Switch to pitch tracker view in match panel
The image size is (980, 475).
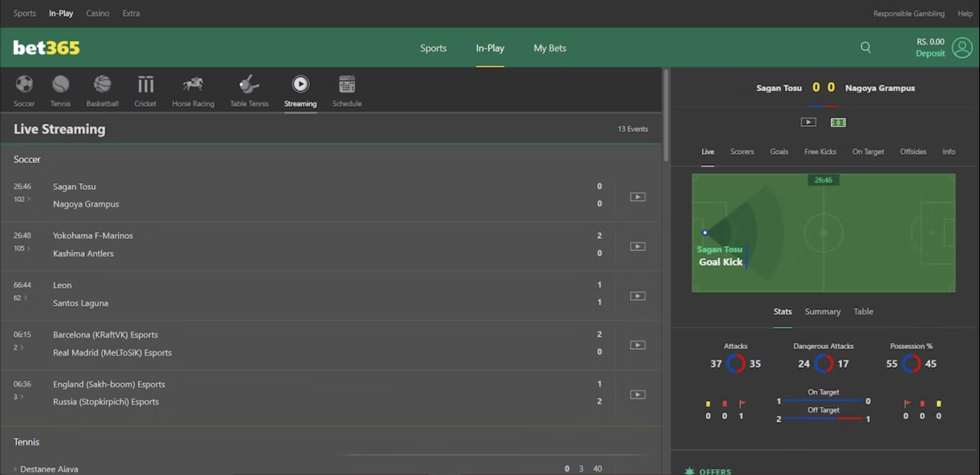[838, 122]
